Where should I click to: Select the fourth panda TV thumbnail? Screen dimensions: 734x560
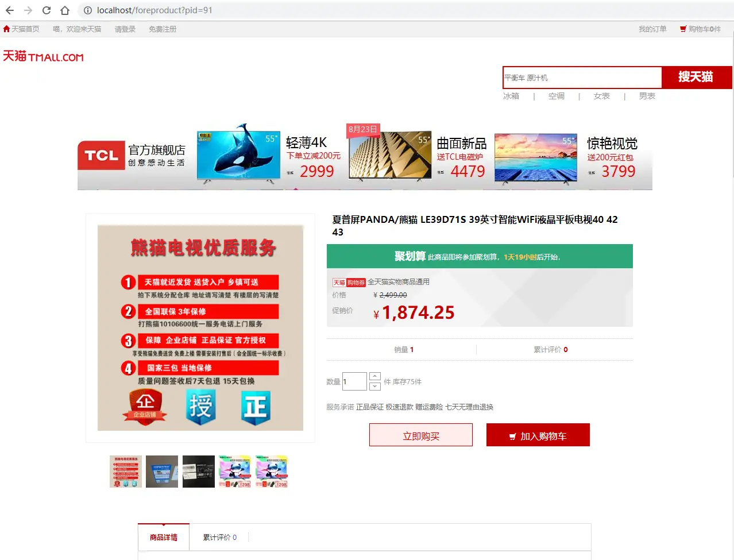[235, 472]
